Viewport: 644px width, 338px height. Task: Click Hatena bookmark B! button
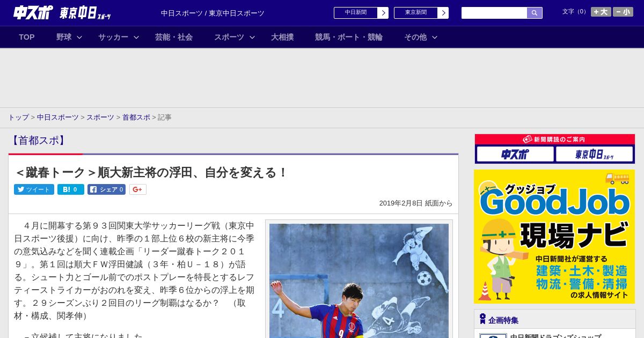71,189
